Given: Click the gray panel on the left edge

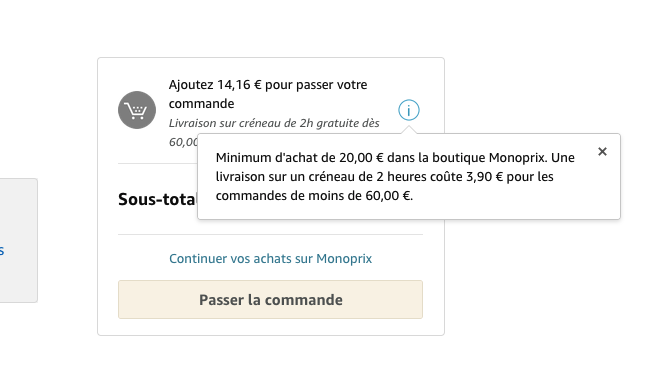Looking at the screenshot, I should (x=18, y=240).
